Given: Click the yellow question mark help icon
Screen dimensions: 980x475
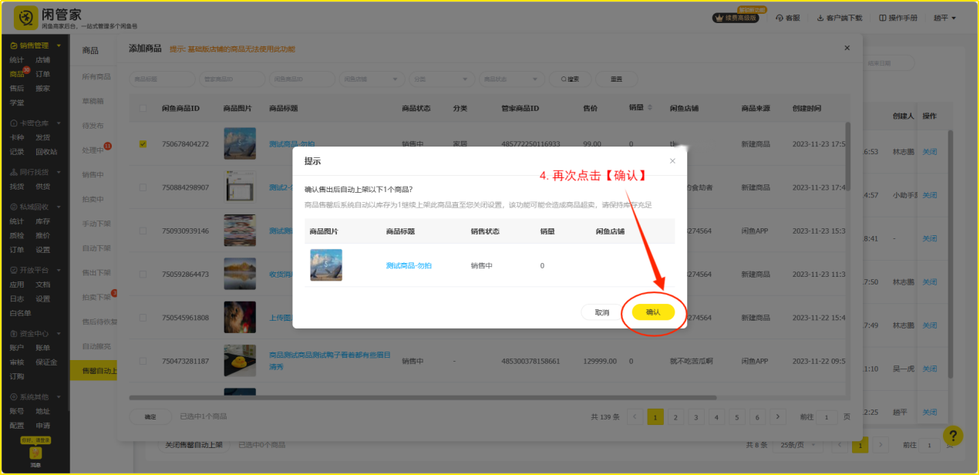Looking at the screenshot, I should click(953, 436).
